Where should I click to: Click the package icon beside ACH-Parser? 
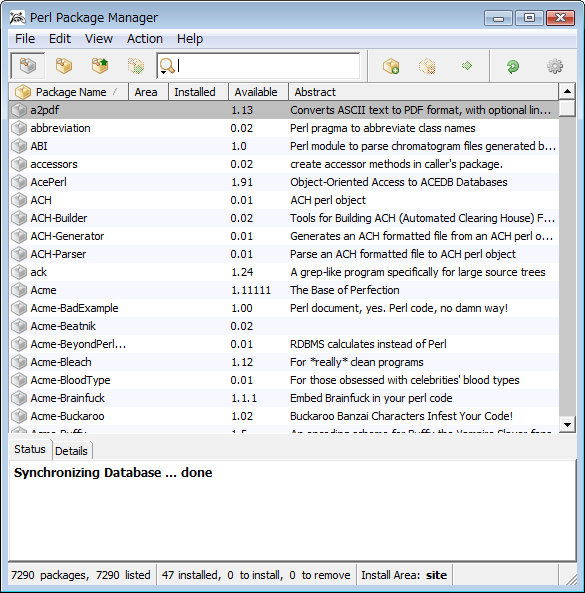(19, 254)
